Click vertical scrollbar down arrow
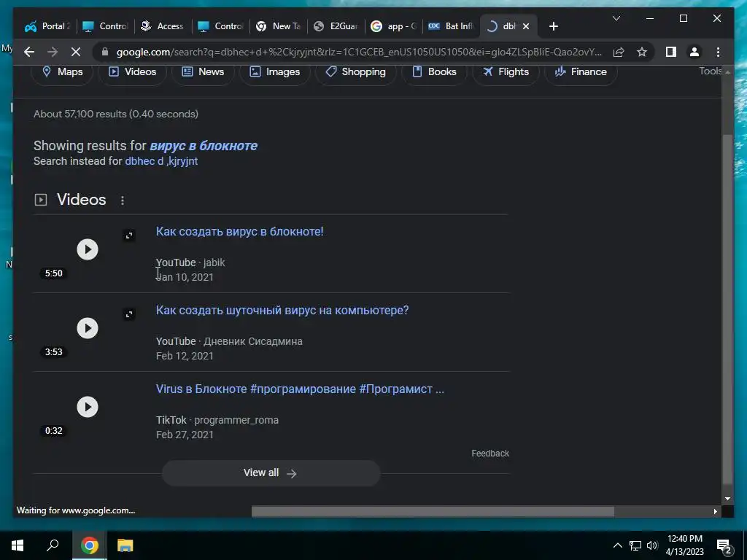The image size is (747, 560). [x=727, y=499]
